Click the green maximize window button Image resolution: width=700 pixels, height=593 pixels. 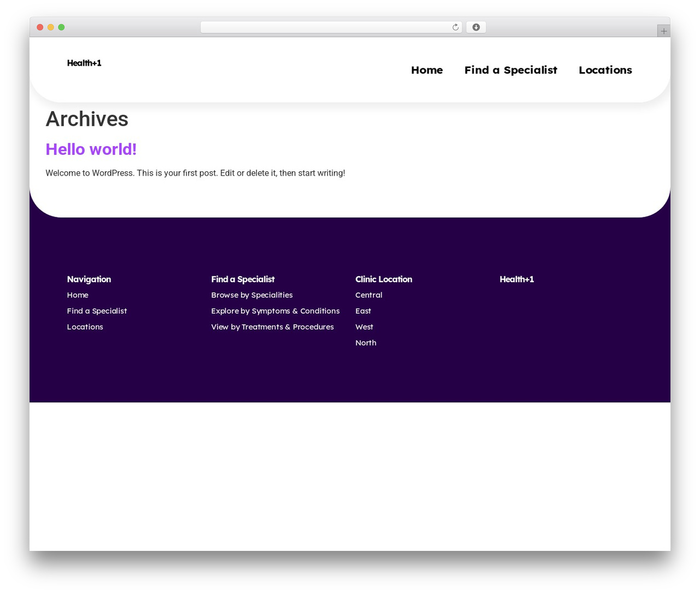[x=61, y=27]
